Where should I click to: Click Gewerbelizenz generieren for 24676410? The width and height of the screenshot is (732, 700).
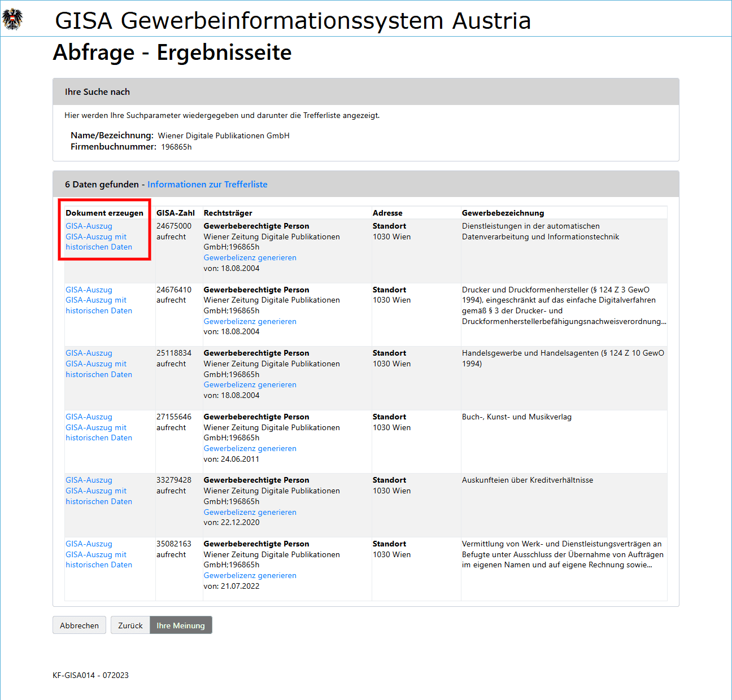pos(250,322)
